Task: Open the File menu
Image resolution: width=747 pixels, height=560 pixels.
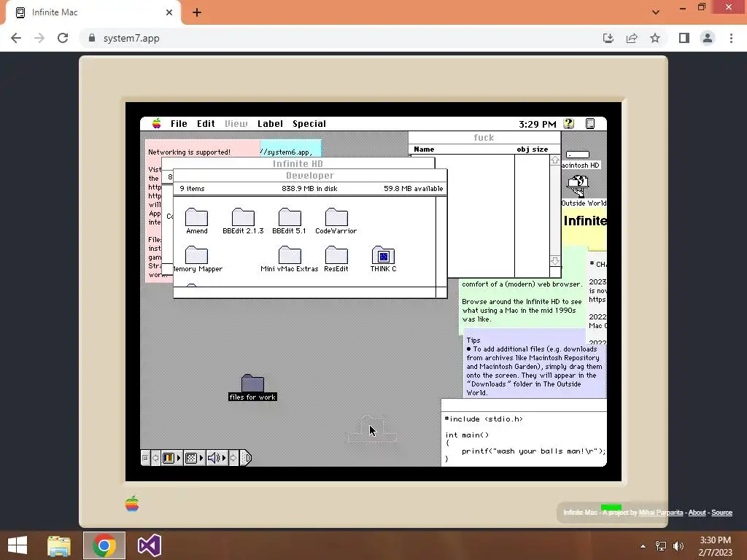Action: coord(179,124)
